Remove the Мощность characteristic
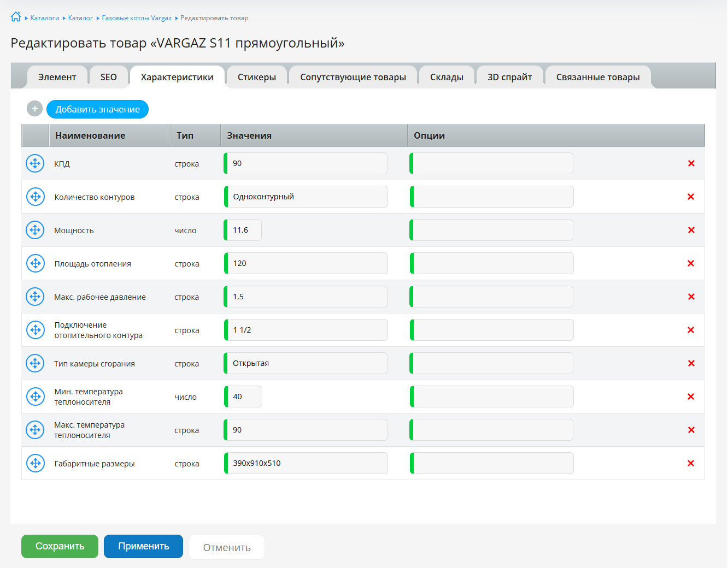 click(x=691, y=230)
